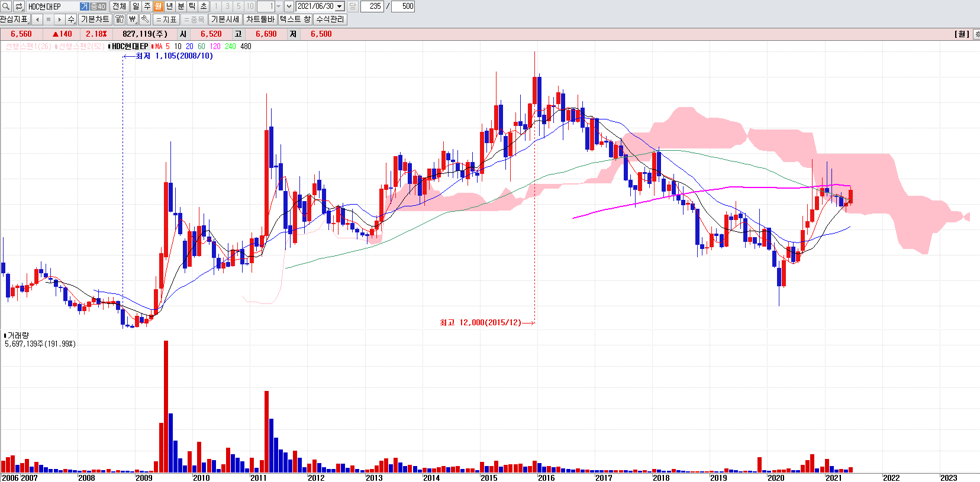The width and height of the screenshot is (980, 482).
Task: Click the 5,697,139주(191.99%) volume value
Action: tap(40, 344)
